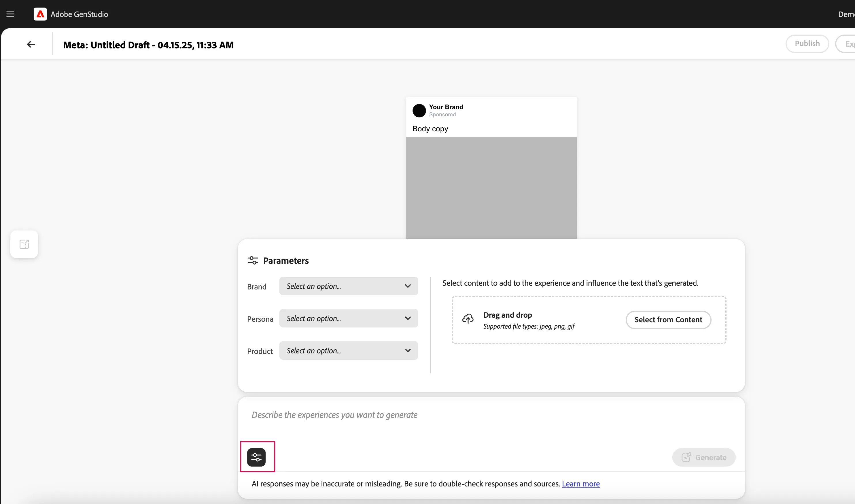
Task: Click Select from Content button
Action: (668, 320)
